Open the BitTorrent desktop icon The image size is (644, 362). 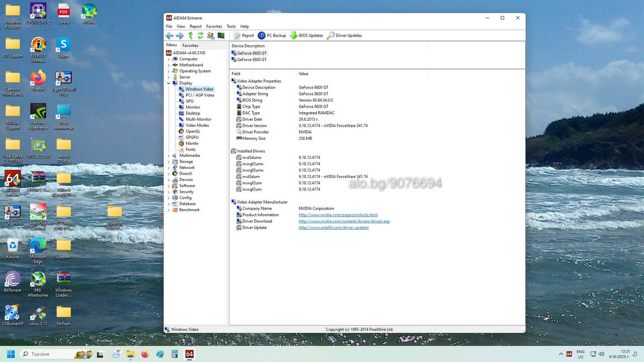click(13, 282)
